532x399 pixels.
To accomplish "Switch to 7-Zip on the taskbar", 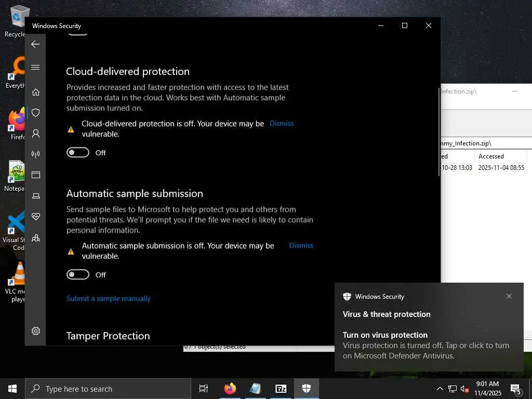I will click(x=281, y=389).
